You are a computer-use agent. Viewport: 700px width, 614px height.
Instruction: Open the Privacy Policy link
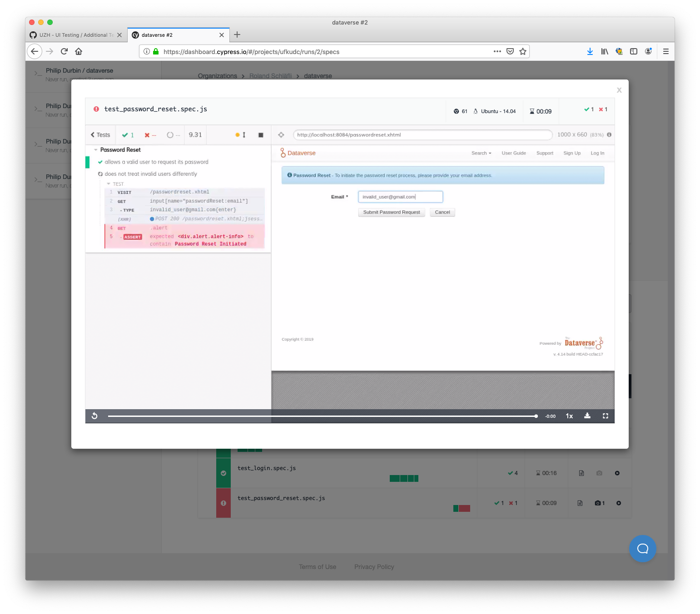pos(374,567)
